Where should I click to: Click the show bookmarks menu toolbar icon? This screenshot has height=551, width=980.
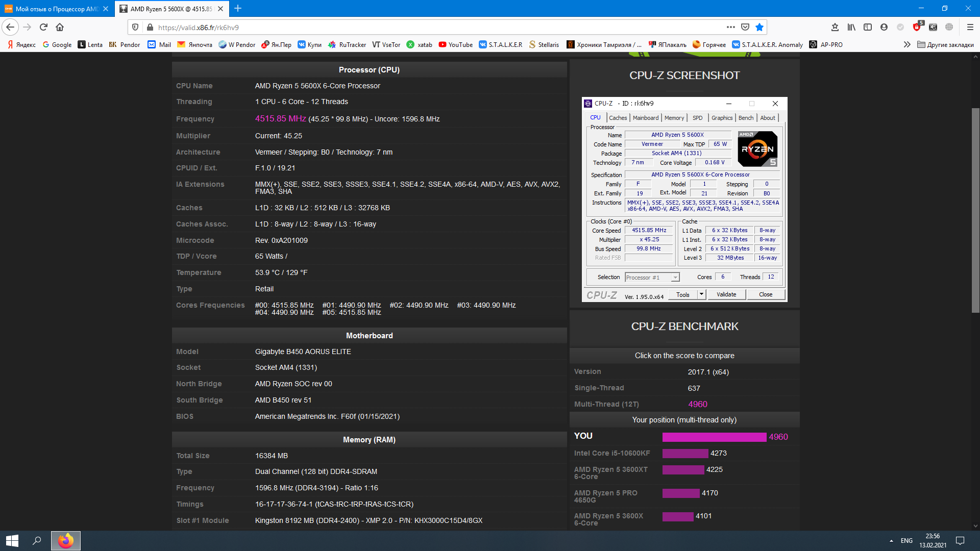[835, 28]
